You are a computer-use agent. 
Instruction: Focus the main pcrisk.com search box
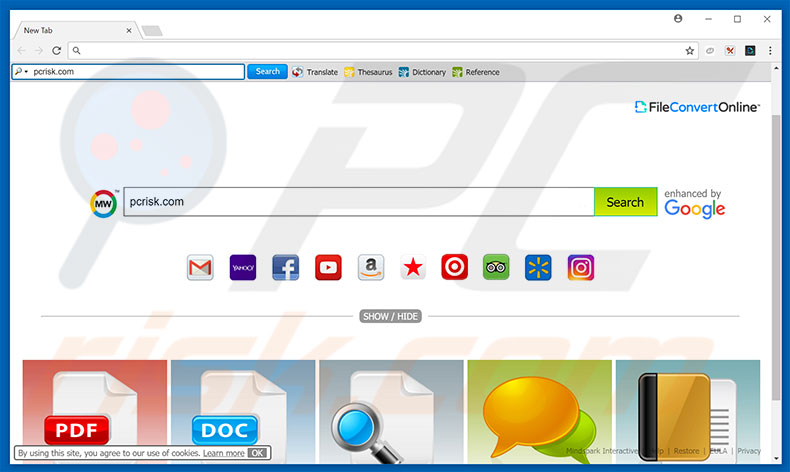pos(359,202)
